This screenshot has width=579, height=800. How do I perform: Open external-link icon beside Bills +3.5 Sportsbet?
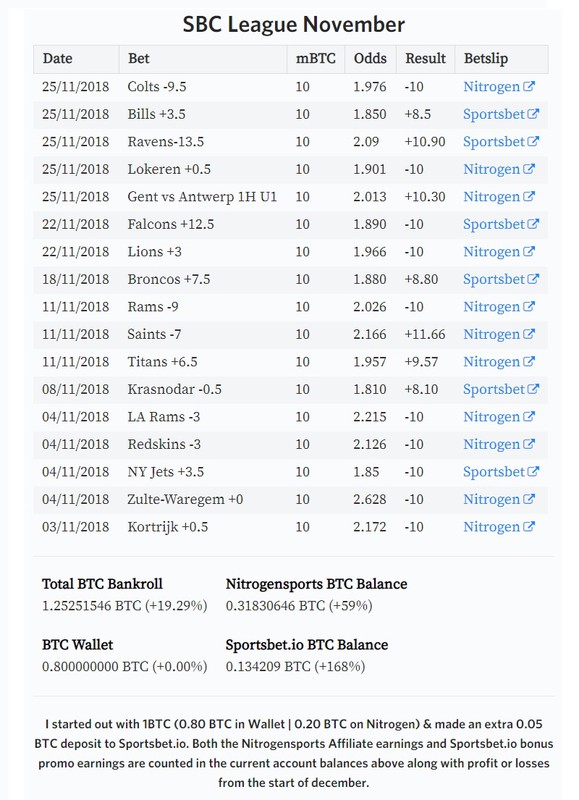coord(533,114)
